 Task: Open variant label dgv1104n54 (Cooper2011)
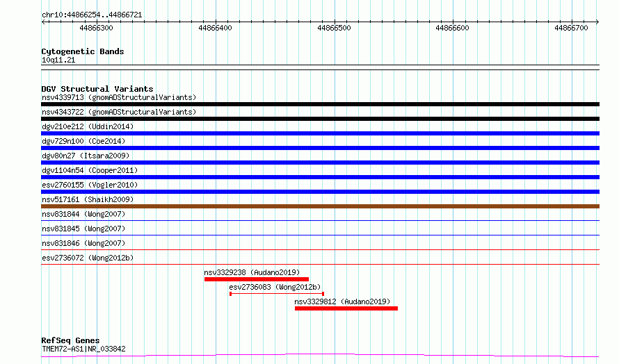90,170
